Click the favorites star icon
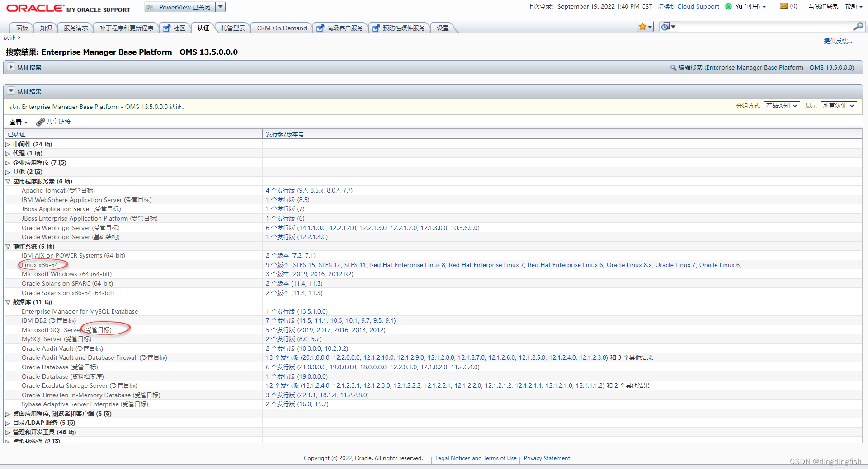Image resolution: width=868 pixels, height=470 pixels. point(643,26)
